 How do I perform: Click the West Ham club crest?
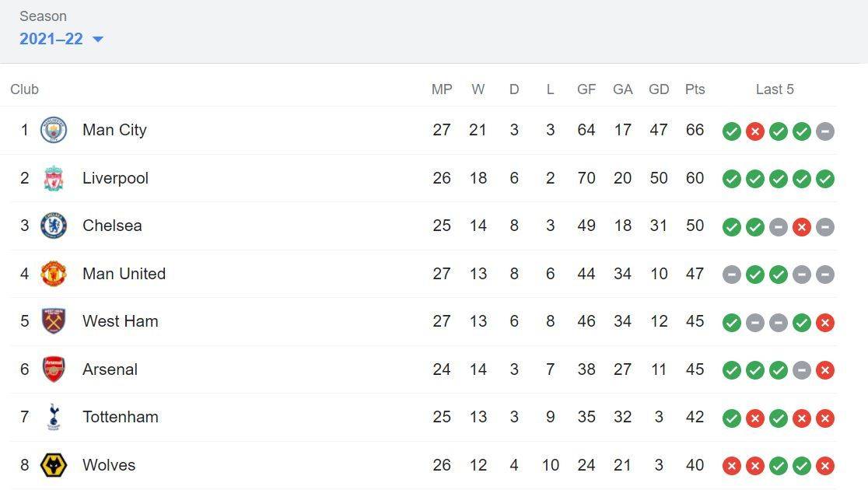click(54, 321)
